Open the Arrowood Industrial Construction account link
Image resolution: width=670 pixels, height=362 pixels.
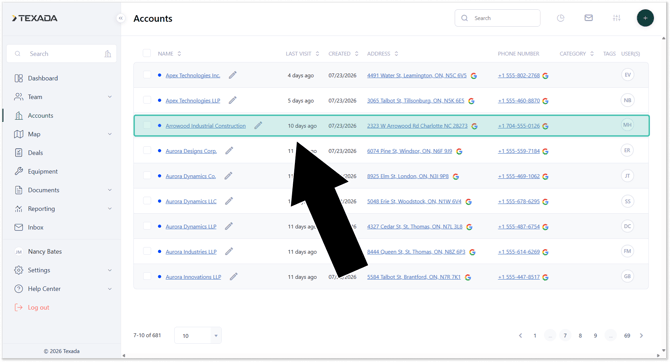point(206,126)
